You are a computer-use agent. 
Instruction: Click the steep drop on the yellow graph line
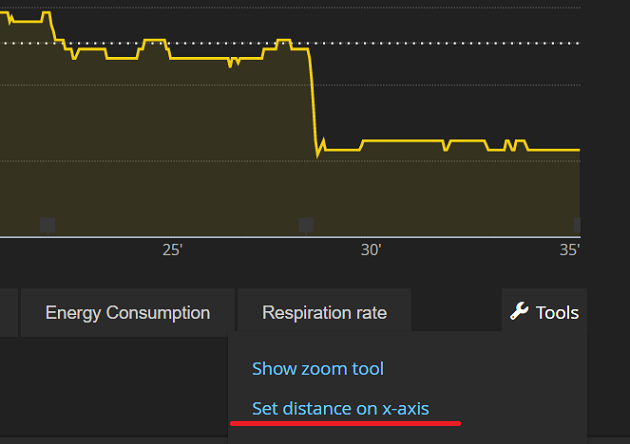click(x=313, y=100)
